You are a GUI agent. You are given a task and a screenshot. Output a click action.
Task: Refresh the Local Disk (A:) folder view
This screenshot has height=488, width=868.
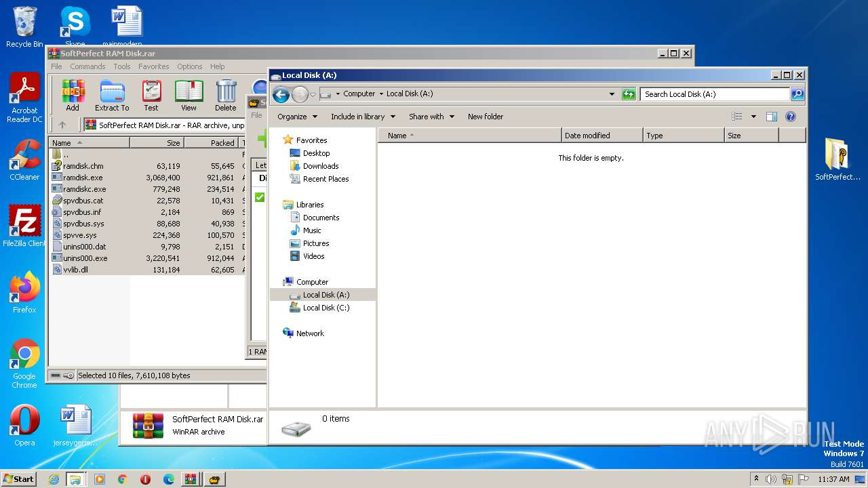point(629,94)
